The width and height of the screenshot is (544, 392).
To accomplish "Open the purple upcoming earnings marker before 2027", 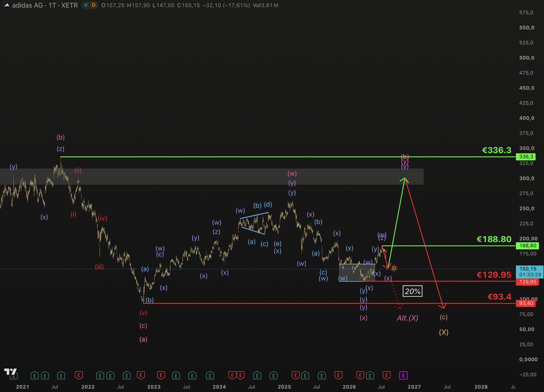I will point(403,375).
